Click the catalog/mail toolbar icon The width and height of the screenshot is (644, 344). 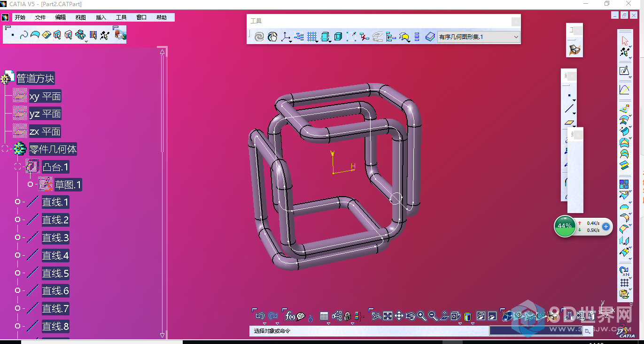[x=120, y=34]
